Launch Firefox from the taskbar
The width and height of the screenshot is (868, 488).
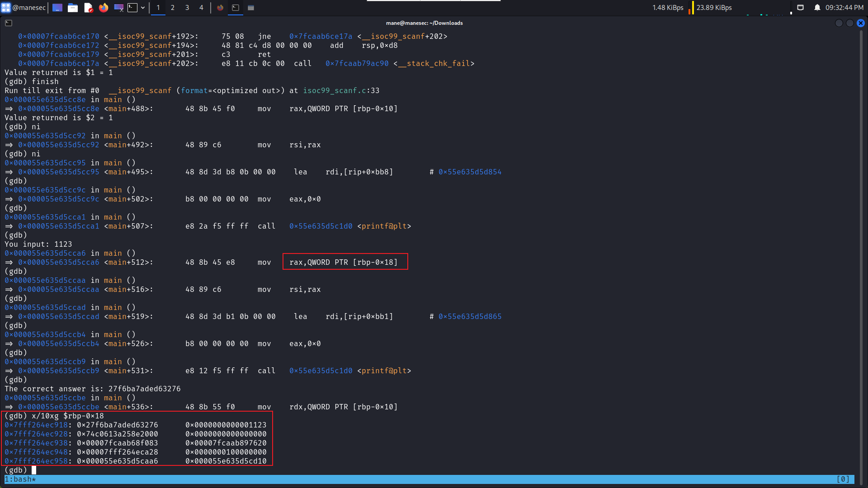point(104,8)
